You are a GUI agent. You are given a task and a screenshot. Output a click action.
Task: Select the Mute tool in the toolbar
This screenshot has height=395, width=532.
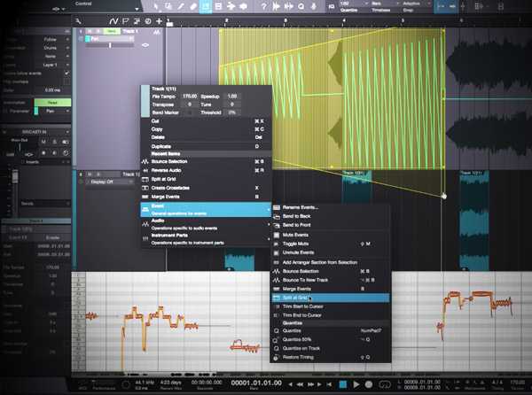tap(218, 6)
